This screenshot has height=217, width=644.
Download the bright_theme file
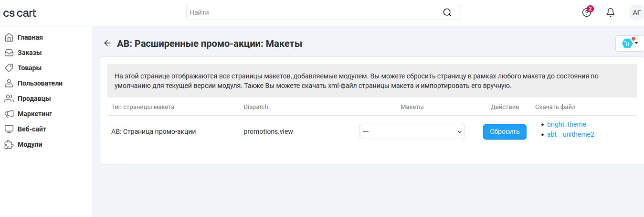point(567,124)
